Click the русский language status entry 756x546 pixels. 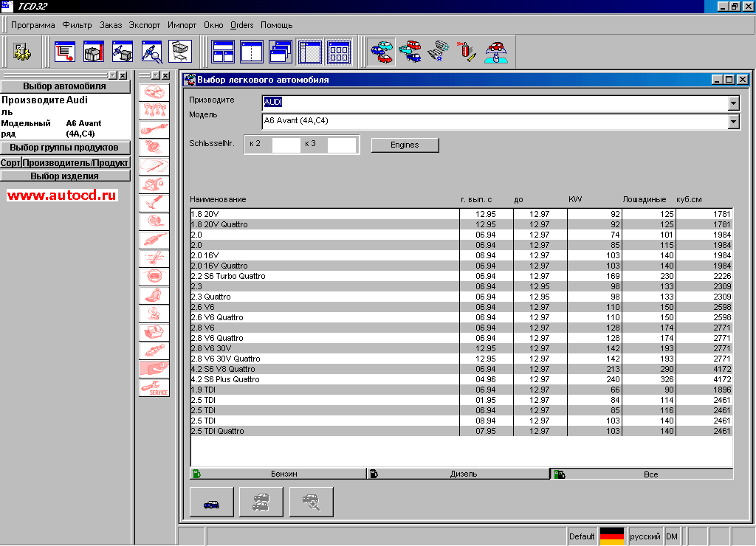[x=645, y=536]
